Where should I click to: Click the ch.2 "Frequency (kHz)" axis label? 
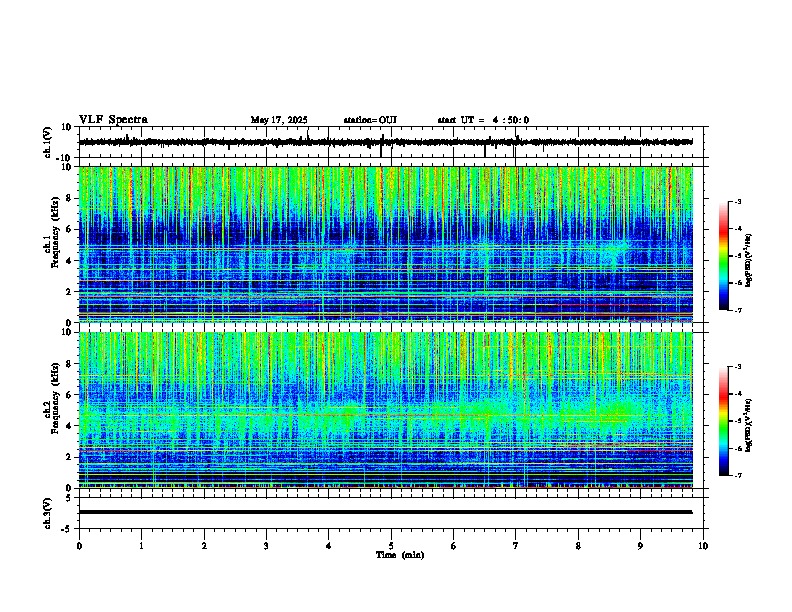point(55,398)
